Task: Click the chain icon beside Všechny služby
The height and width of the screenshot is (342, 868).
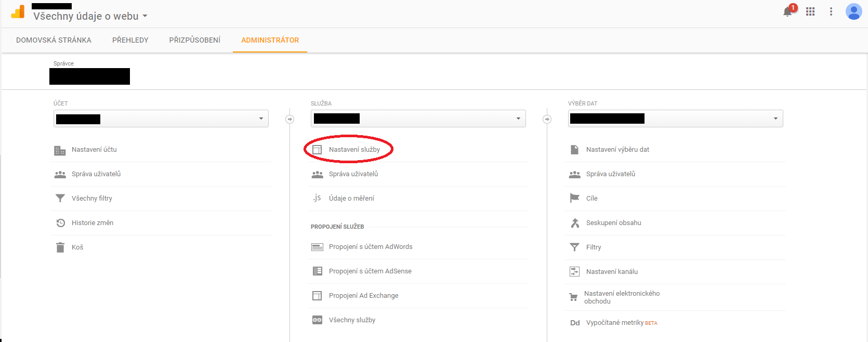Action: pos(317,320)
